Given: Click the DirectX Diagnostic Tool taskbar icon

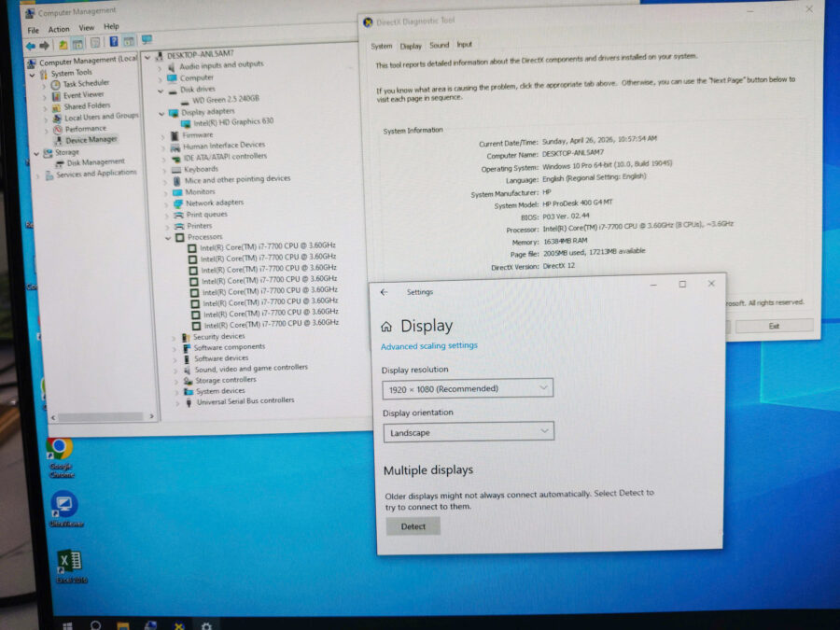Looking at the screenshot, I should click(179, 625).
